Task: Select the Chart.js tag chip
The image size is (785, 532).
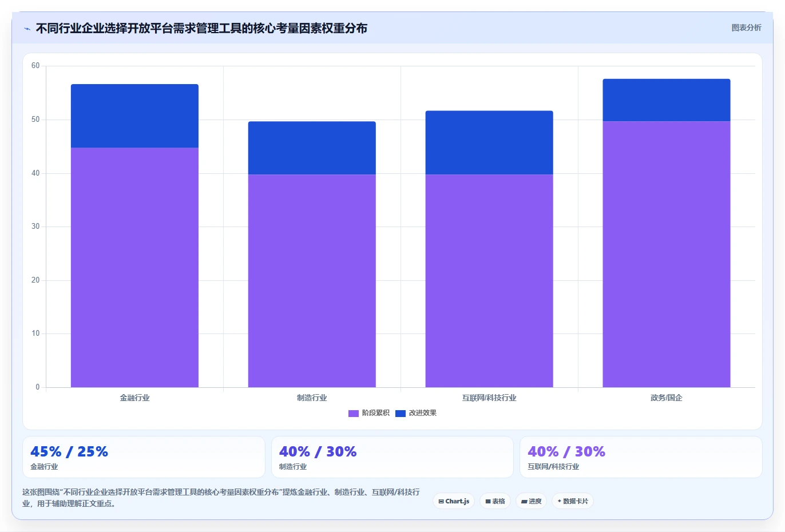Action: pos(454,501)
